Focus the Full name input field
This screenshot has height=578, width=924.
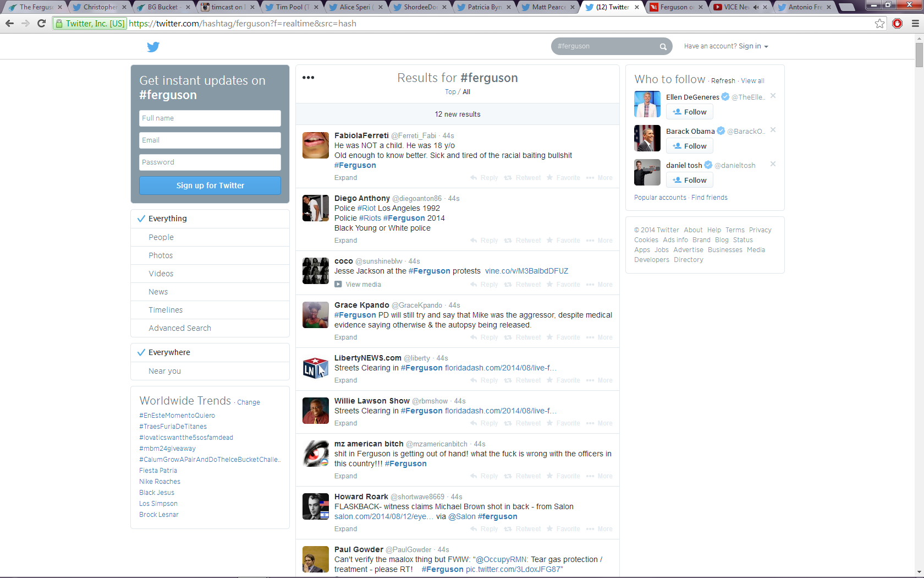click(x=210, y=118)
